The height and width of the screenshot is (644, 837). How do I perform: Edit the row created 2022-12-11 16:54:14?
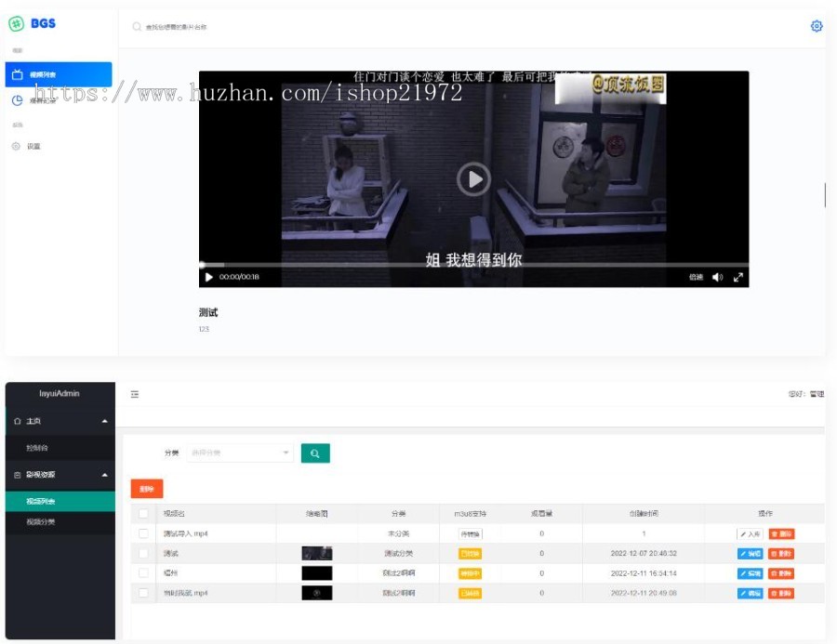(x=750, y=573)
